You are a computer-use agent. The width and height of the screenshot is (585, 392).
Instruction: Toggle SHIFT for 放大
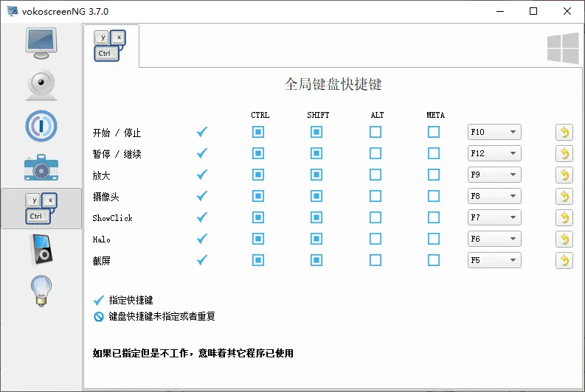pyautogui.click(x=316, y=175)
